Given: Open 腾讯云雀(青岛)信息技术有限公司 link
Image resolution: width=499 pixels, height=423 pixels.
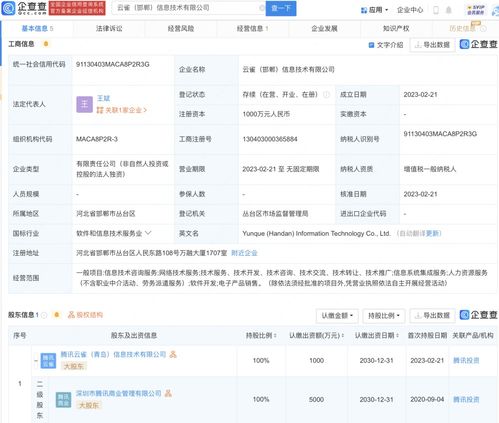Looking at the screenshot, I should tap(113, 354).
